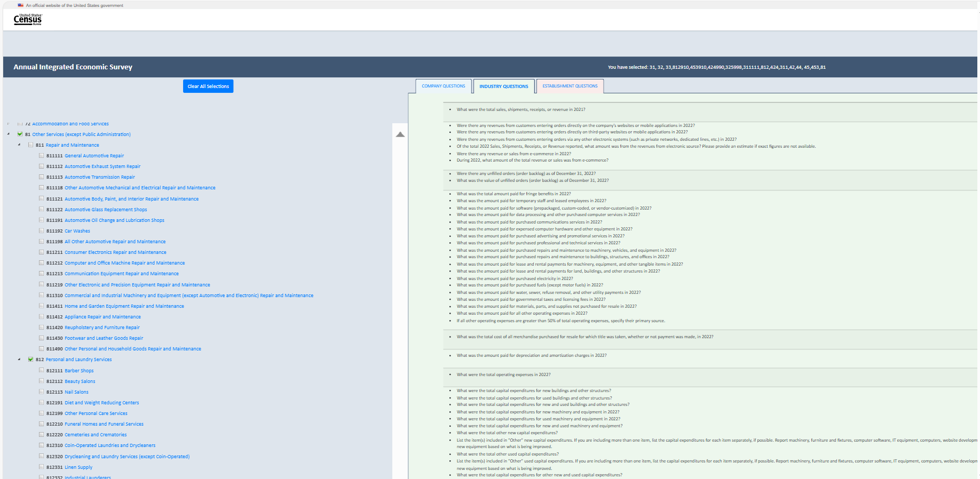Image resolution: width=980 pixels, height=479 pixels.
Task: Open the Establishment Questions tab
Action: coord(570,86)
